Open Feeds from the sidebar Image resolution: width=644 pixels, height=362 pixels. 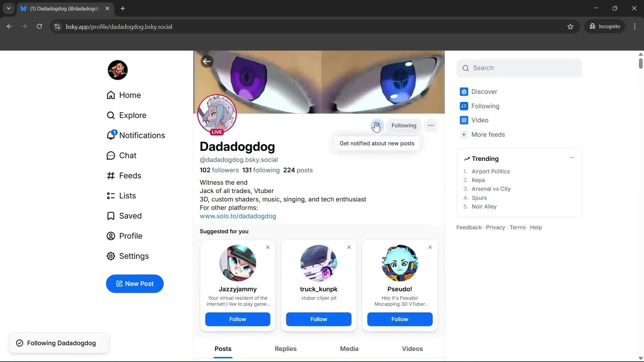coord(130,175)
